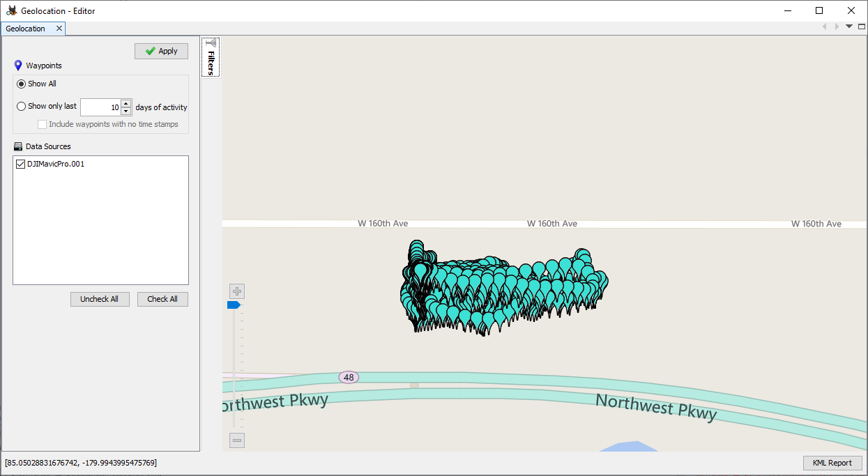Select the Show only last radio button

click(20, 106)
